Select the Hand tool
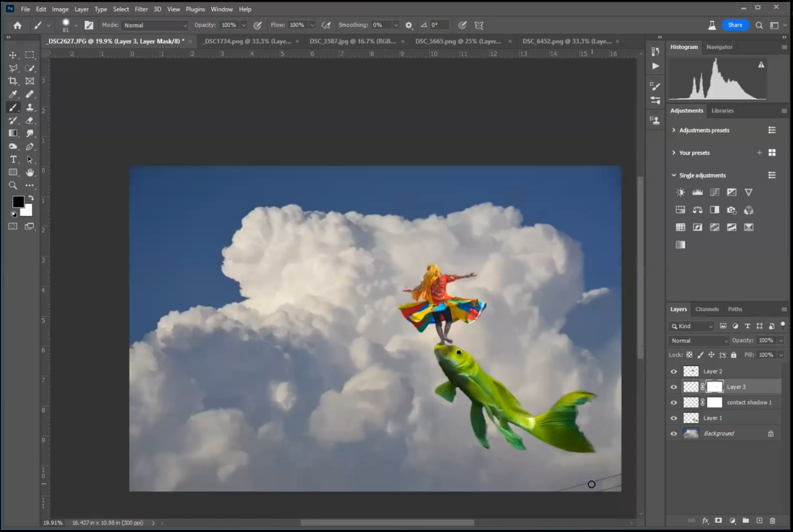This screenshot has width=793, height=532. point(30,173)
